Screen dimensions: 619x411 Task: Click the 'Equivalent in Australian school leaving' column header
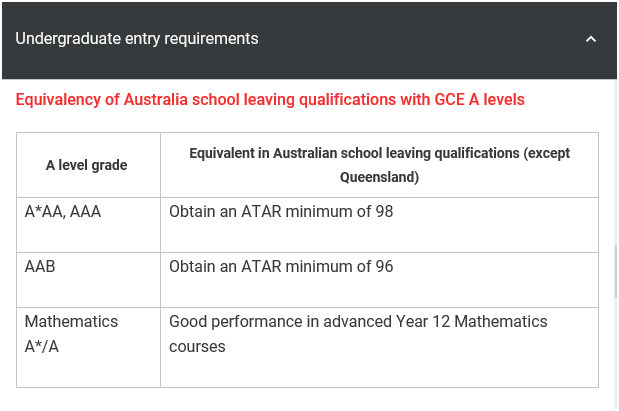[379, 165]
